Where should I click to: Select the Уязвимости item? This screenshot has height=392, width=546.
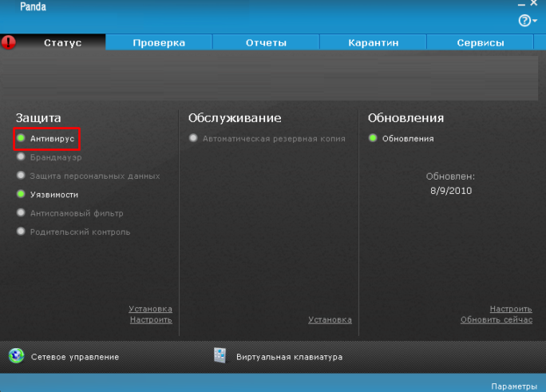point(54,195)
